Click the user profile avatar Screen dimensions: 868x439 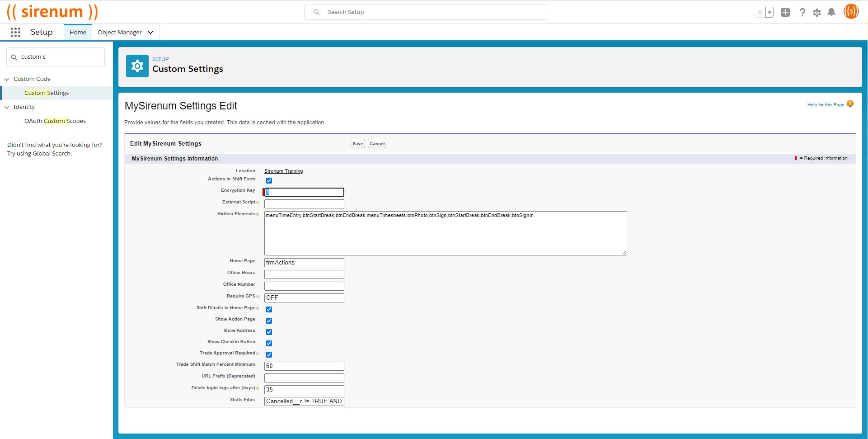(x=851, y=12)
